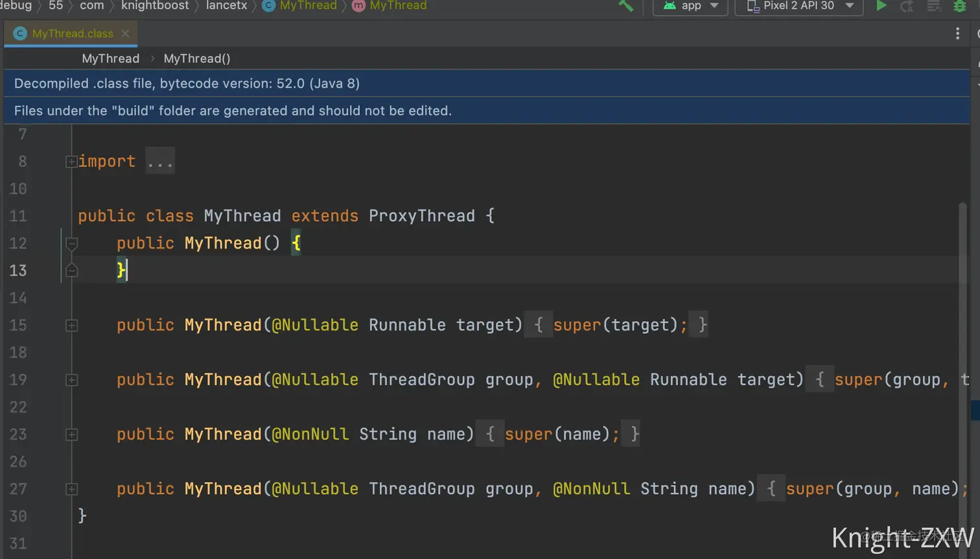Click the rerun changes icon in the toolbar
Viewport: 980px width, 559px height.
pyautogui.click(x=907, y=6)
